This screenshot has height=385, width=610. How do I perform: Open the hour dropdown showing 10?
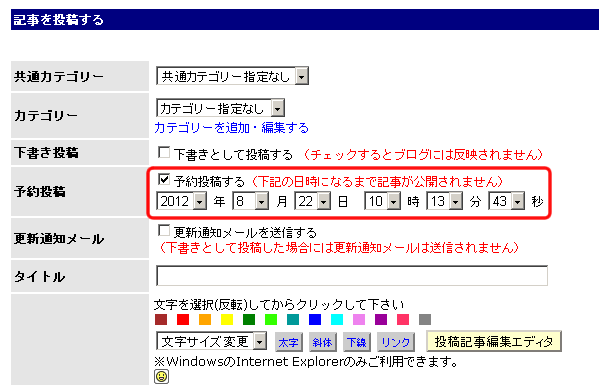coord(382,201)
